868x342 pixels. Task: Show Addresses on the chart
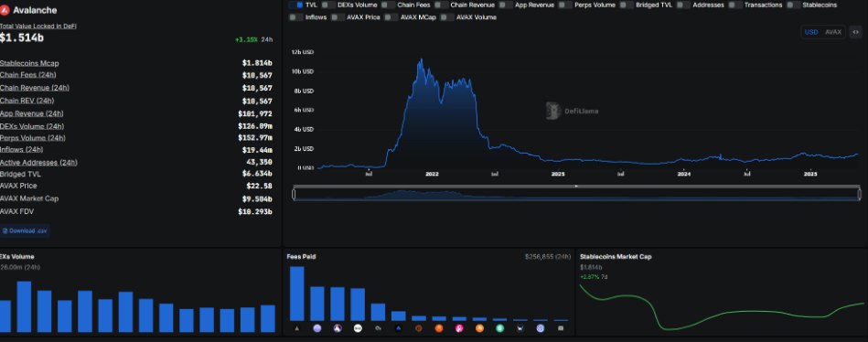(x=683, y=5)
